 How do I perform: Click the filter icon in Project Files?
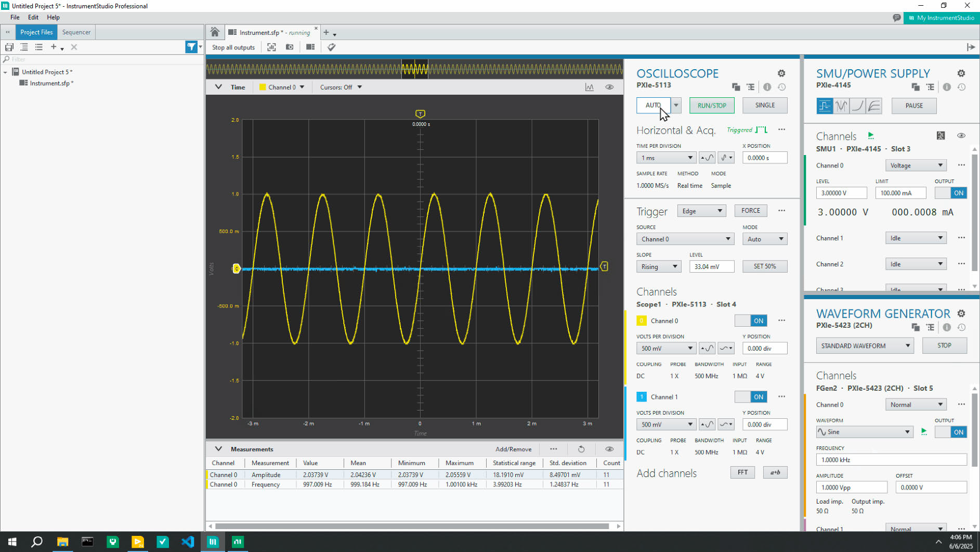pyautogui.click(x=191, y=47)
